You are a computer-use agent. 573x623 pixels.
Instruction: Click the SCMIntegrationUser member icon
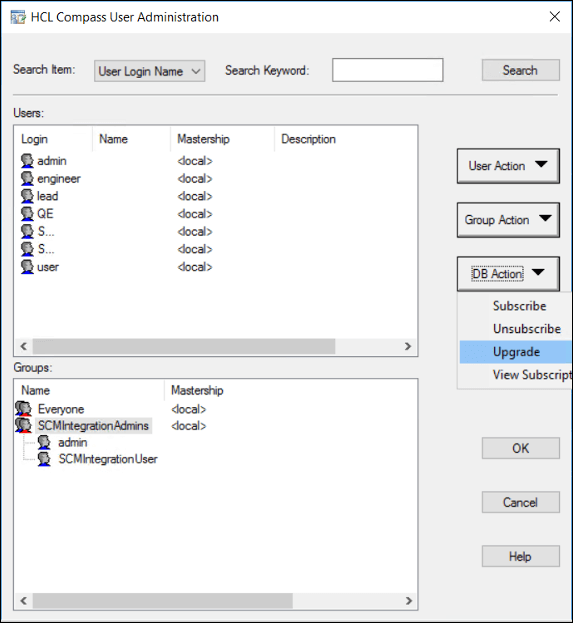(x=44, y=459)
